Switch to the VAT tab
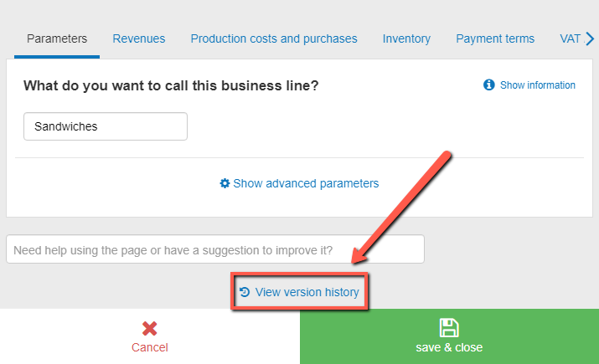Image resolution: width=599 pixels, height=364 pixels. (x=570, y=38)
